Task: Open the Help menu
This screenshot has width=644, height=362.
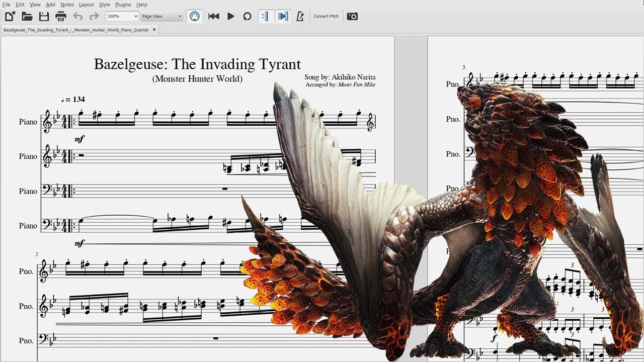Action: point(142,5)
